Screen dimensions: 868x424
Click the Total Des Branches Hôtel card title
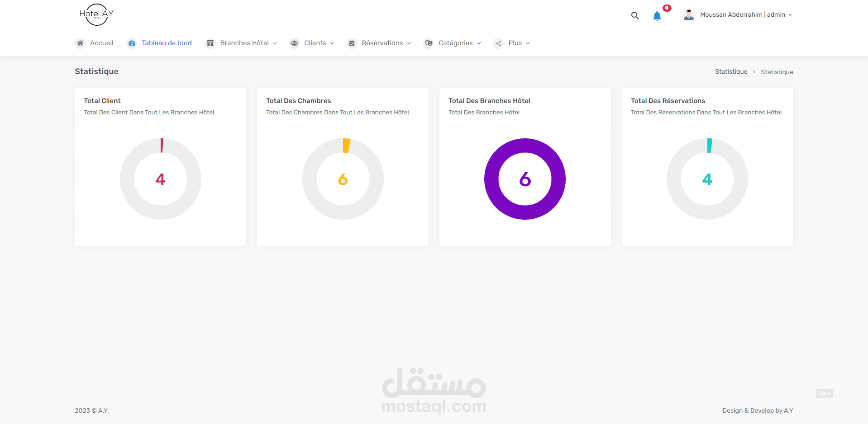(x=489, y=101)
